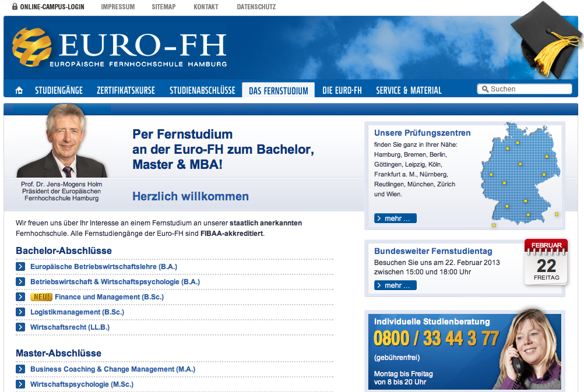
Task: Open the Service & Material menu
Action: 409,90
